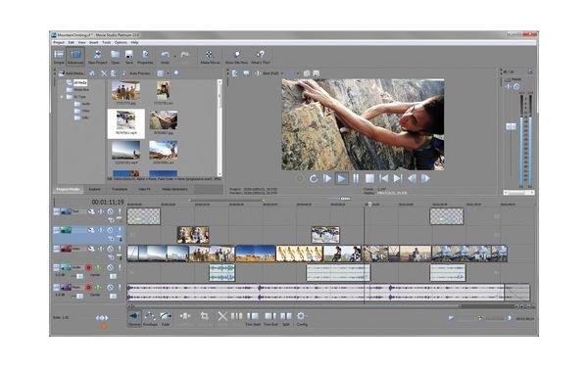Viewport: 588px width, 369px height.
Task: Open project Properties from toolbar
Action: [145, 57]
